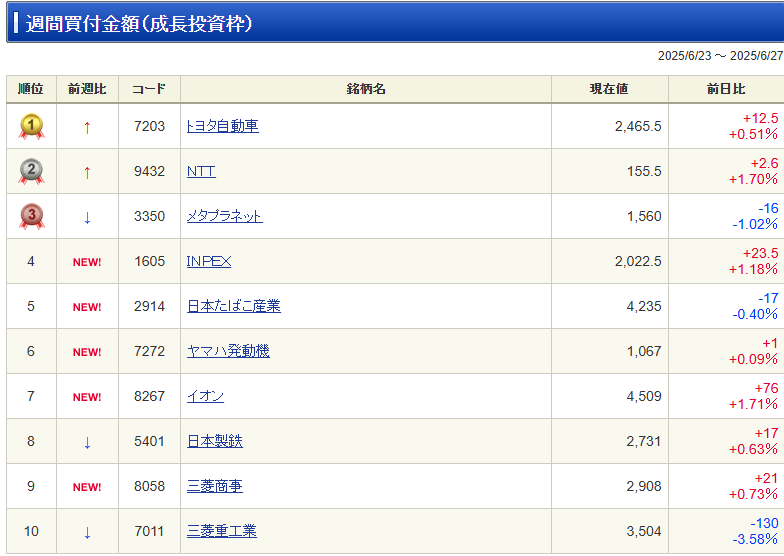Click stock code 2914

(x=149, y=306)
